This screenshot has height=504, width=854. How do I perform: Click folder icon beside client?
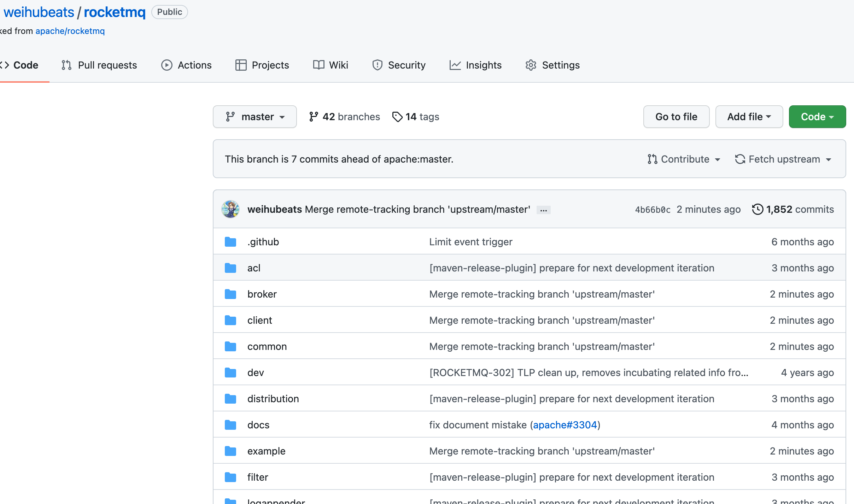point(230,320)
